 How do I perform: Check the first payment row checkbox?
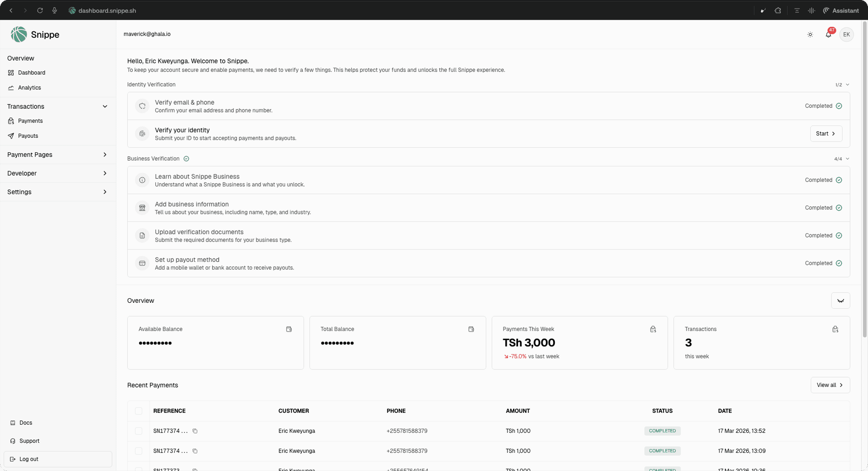point(139,431)
